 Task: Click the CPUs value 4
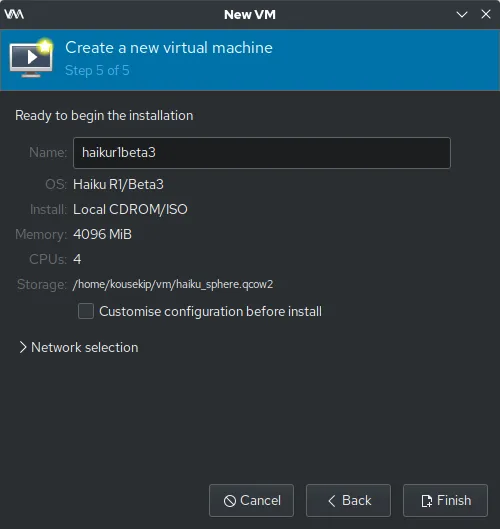(77, 259)
